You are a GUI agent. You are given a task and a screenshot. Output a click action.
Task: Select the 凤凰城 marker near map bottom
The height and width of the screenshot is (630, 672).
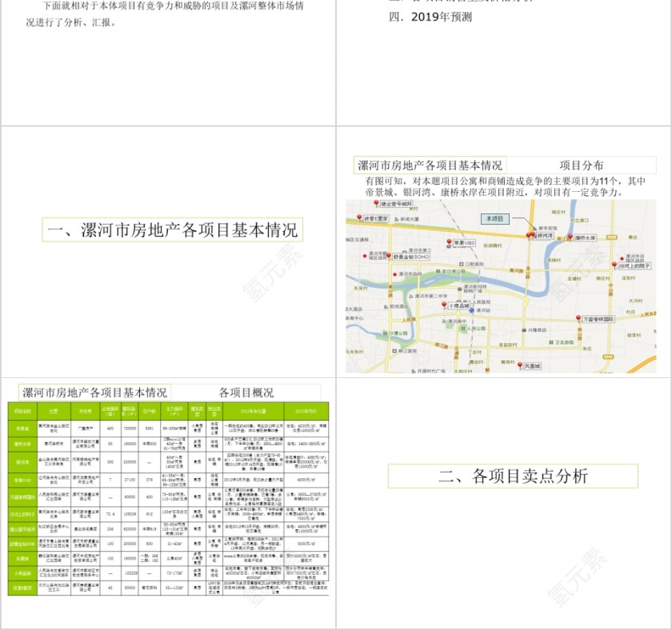tap(522, 364)
